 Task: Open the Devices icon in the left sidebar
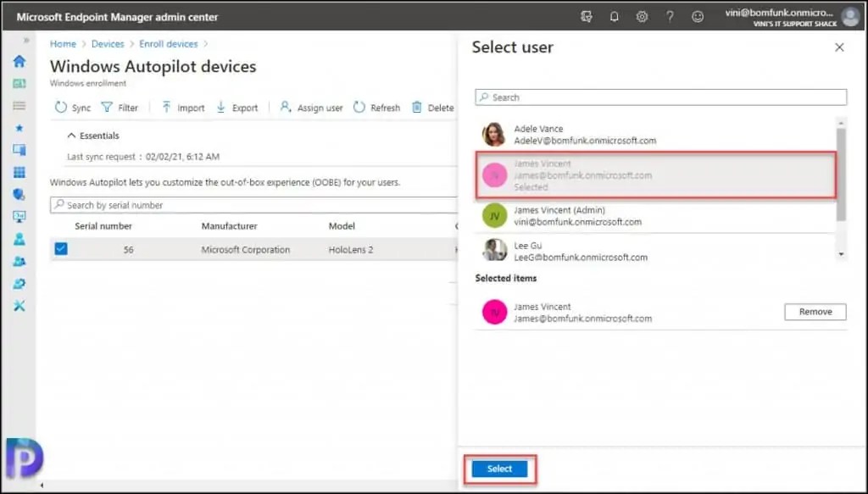pyautogui.click(x=20, y=150)
